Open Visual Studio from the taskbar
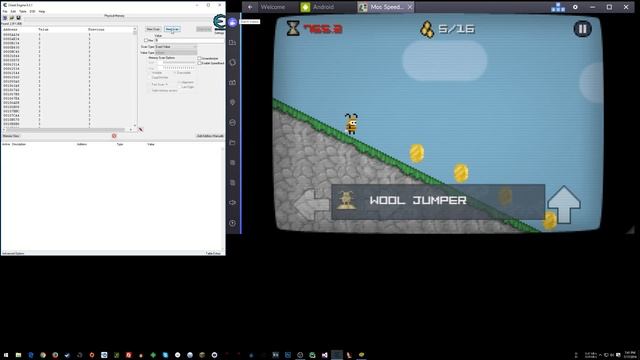 pyautogui.click(x=324, y=355)
